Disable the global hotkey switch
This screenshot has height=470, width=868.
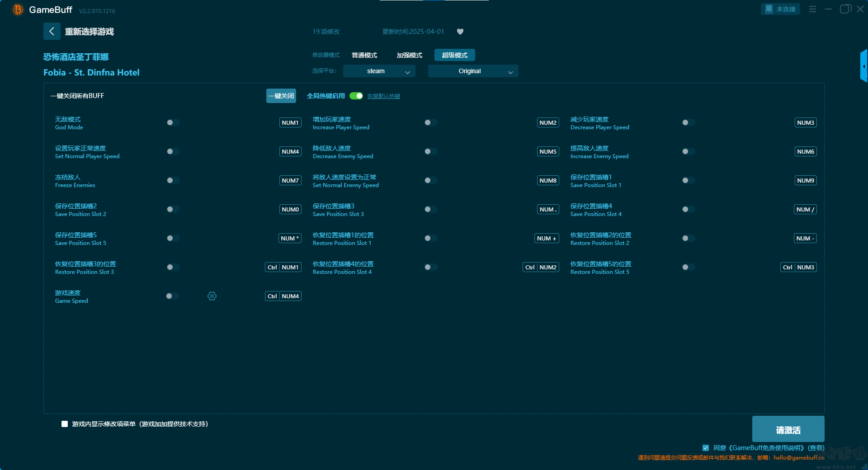click(356, 96)
